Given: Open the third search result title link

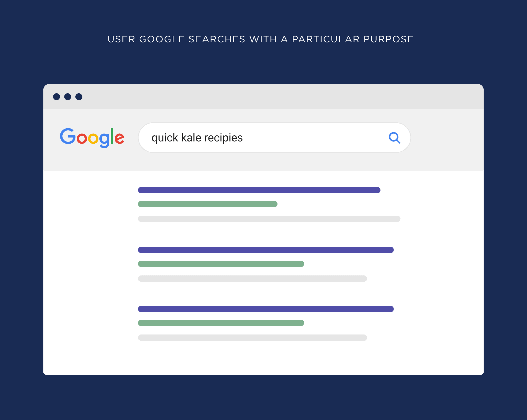Looking at the screenshot, I should pos(266,309).
